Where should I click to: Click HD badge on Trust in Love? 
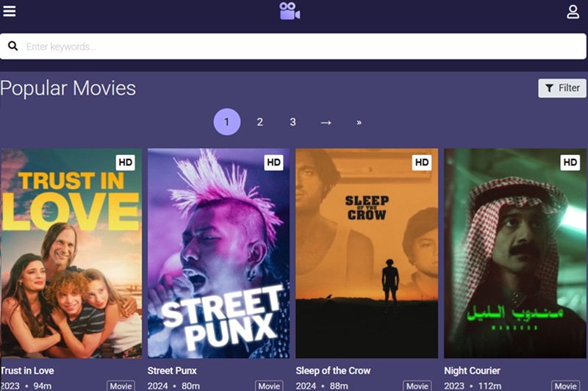(x=125, y=162)
